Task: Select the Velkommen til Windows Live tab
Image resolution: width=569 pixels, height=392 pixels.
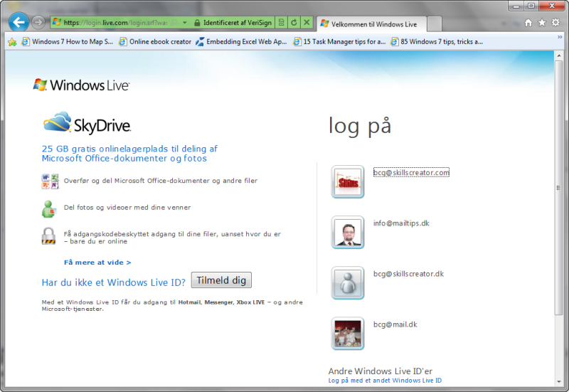Action: (x=371, y=24)
